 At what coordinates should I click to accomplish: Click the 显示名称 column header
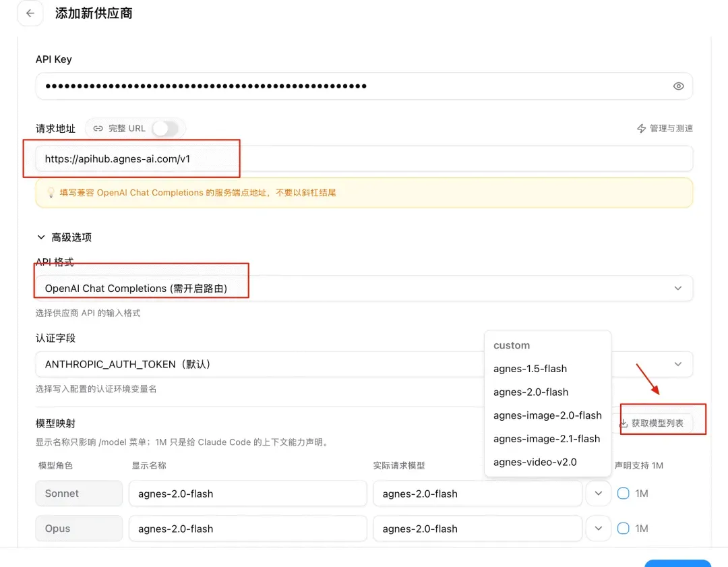(x=149, y=465)
